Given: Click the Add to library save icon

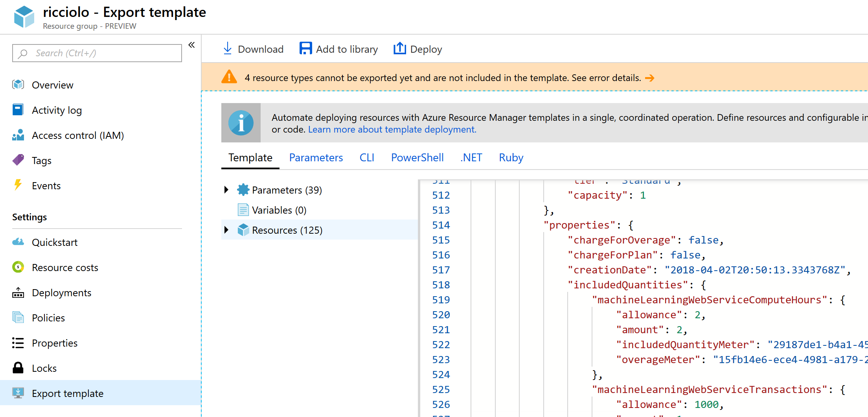Looking at the screenshot, I should [x=305, y=48].
